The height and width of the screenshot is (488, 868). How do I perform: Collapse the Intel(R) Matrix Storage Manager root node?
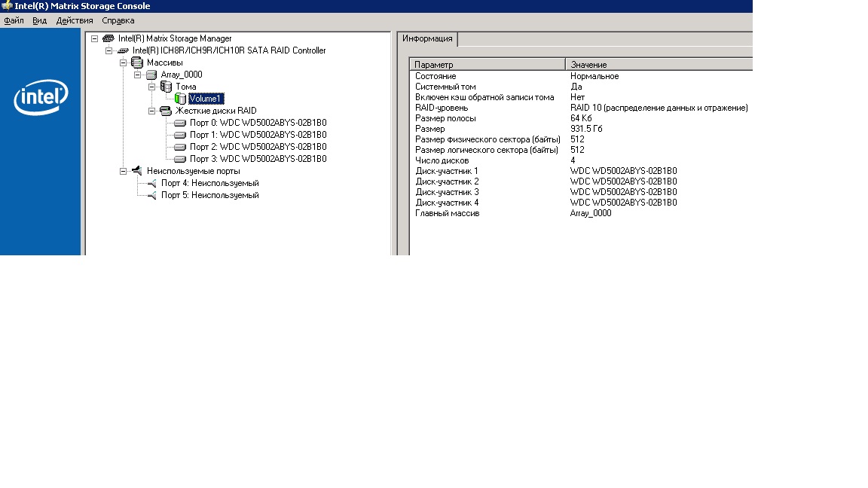pyautogui.click(x=94, y=38)
